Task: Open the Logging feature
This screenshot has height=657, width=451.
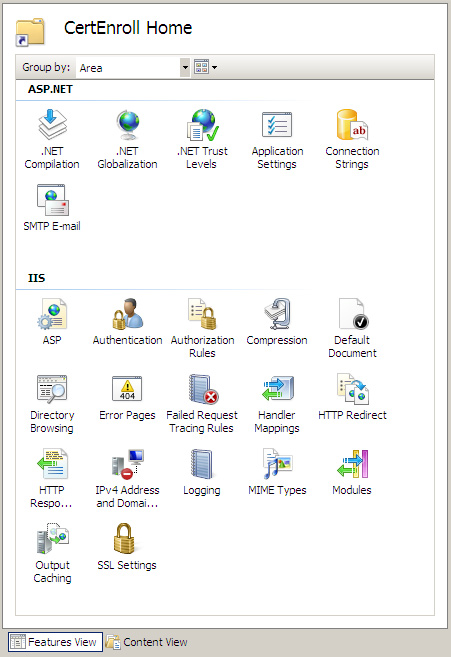Action: click(x=202, y=472)
